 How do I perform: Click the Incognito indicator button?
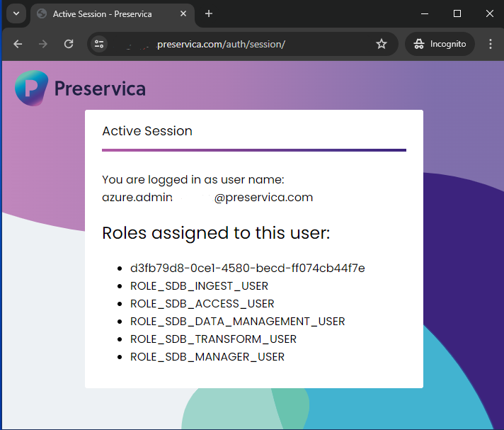(440, 44)
